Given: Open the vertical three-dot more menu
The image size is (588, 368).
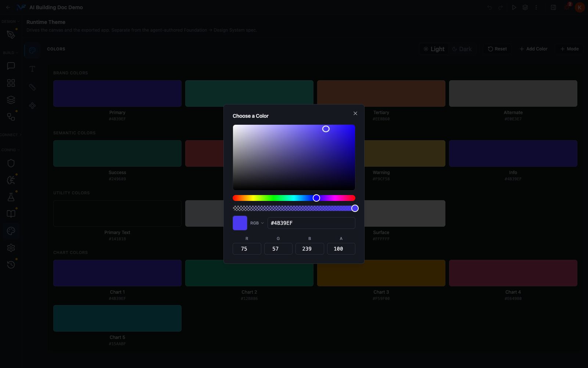Looking at the screenshot, I should click(x=536, y=7).
